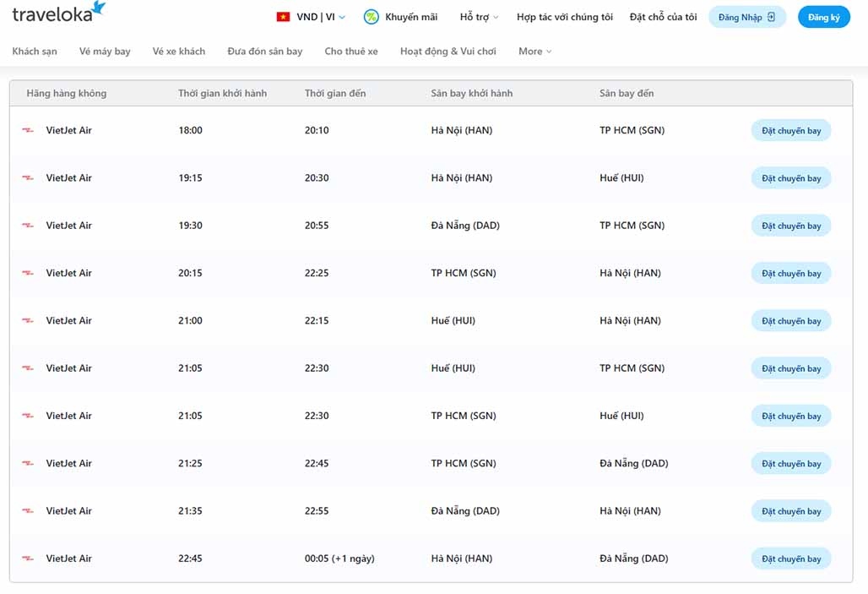Click the 22:45 arrival time in 21:25 row
The width and height of the screenshot is (868, 594).
(317, 463)
